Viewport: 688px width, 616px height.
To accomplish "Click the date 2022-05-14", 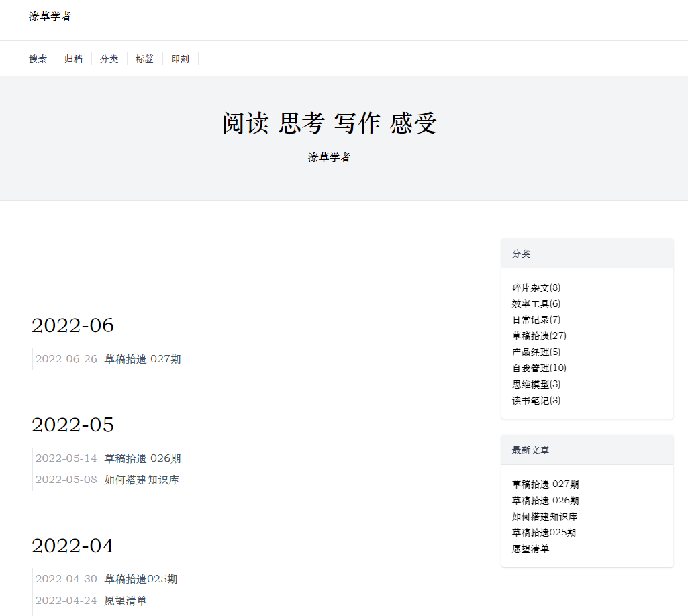I will 66,458.
